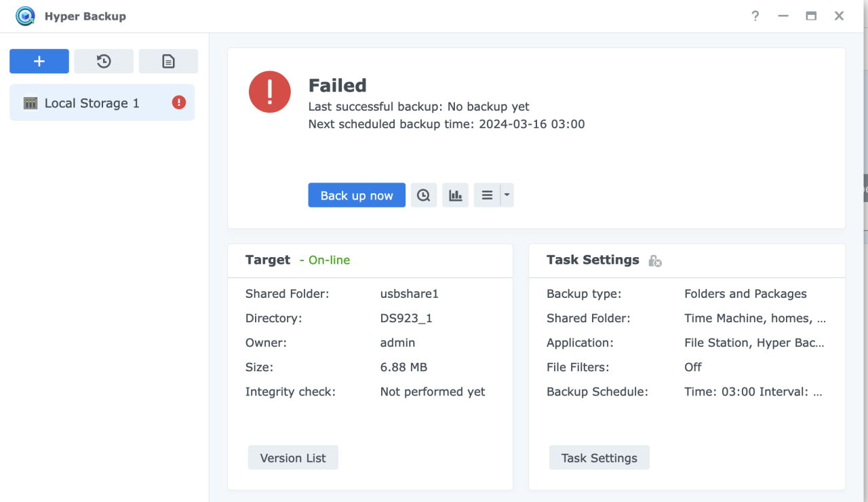
Task: Open the backup log document icon
Action: pyautogui.click(x=168, y=61)
